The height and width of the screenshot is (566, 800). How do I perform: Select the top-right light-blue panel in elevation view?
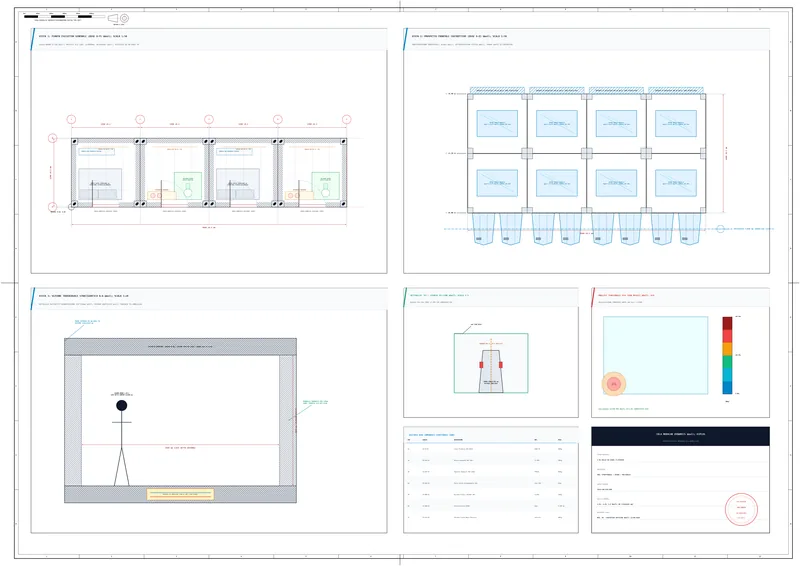click(676, 124)
